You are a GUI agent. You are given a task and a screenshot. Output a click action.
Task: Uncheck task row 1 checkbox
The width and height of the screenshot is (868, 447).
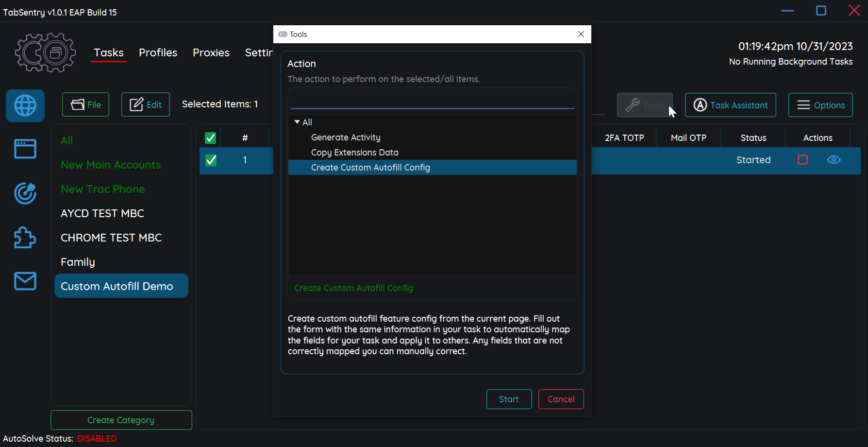tap(210, 160)
